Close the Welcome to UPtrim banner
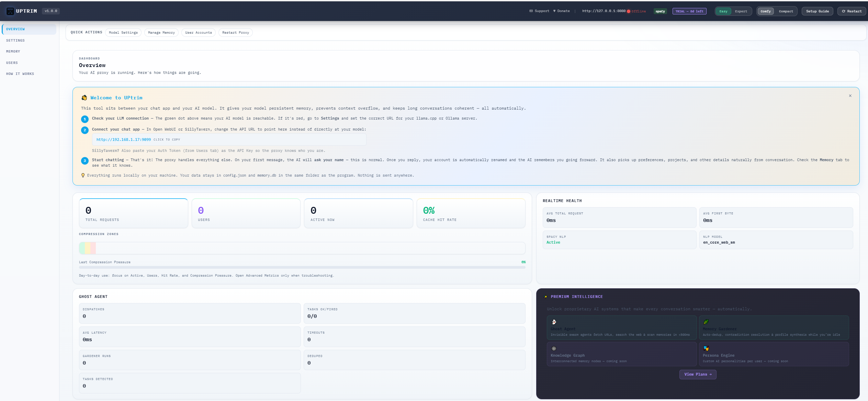868x401 pixels. (x=850, y=96)
